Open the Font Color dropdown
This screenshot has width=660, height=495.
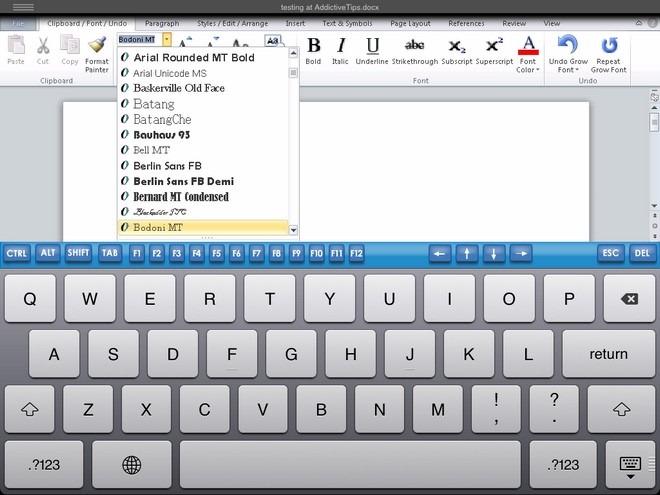[527, 70]
